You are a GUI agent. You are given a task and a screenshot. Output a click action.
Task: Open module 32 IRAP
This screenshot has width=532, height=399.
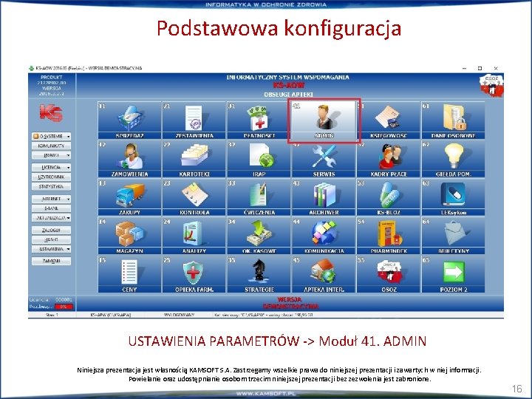point(259,159)
